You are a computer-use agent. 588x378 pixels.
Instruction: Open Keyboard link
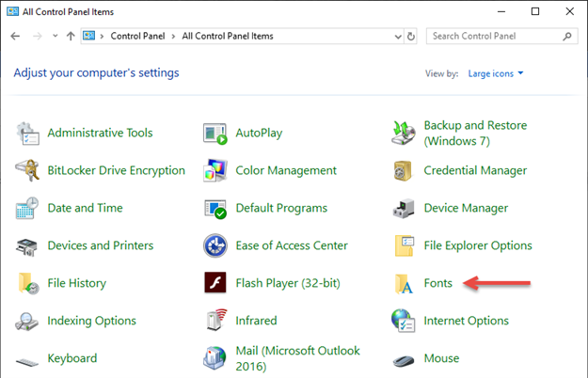[x=72, y=358]
